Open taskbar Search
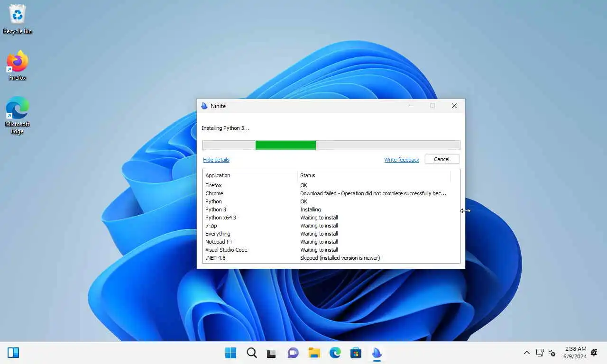The height and width of the screenshot is (364, 607). coord(252,353)
